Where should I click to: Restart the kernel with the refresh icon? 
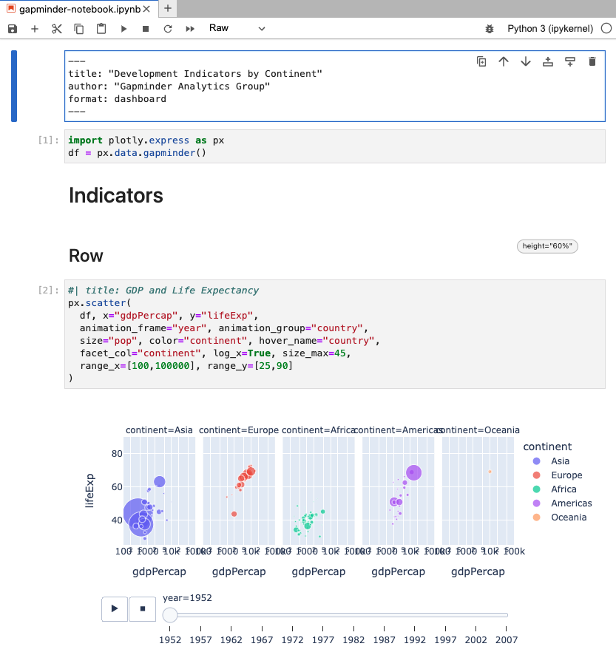168,28
